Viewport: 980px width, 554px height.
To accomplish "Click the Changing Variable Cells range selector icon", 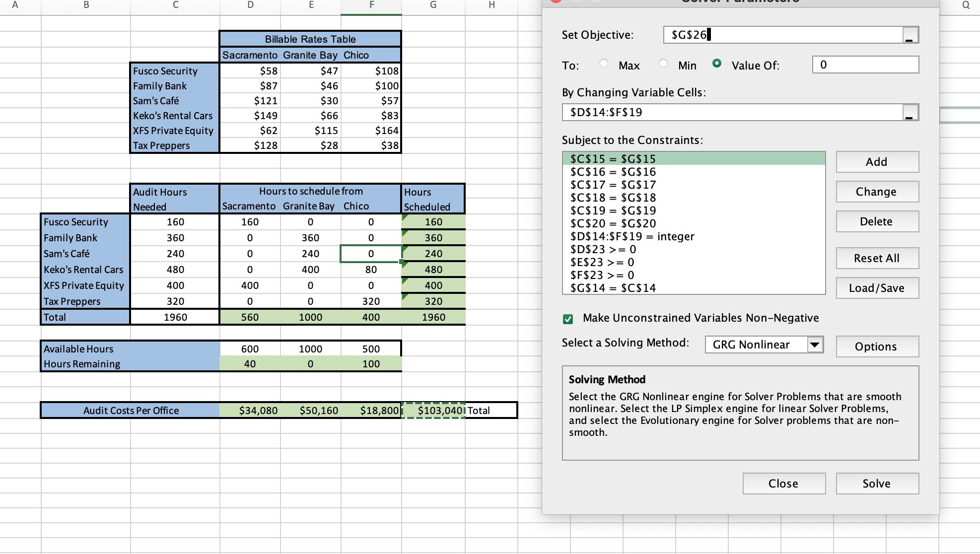I will coord(910,112).
